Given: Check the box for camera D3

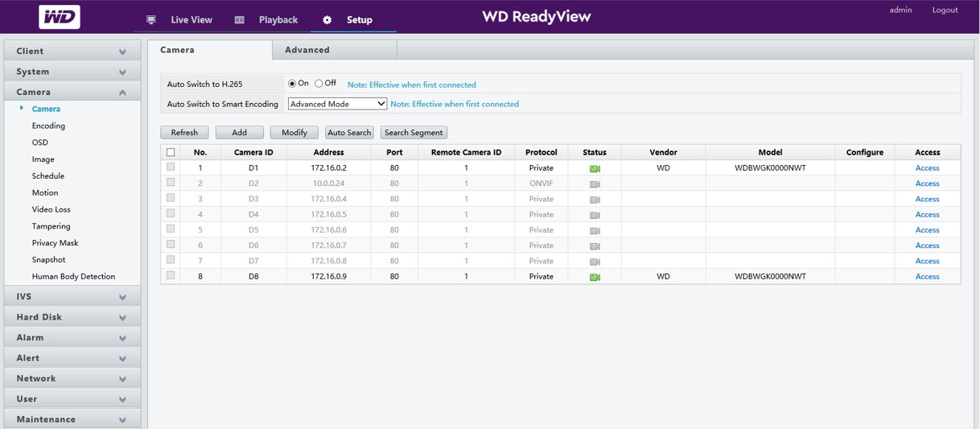Looking at the screenshot, I should (171, 198).
